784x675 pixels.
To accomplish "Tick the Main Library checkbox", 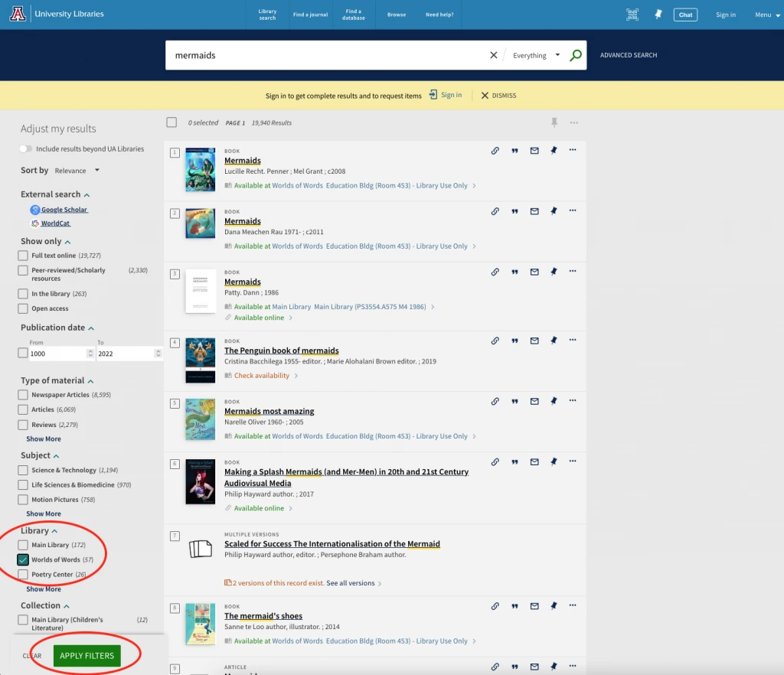I will pos(23,545).
